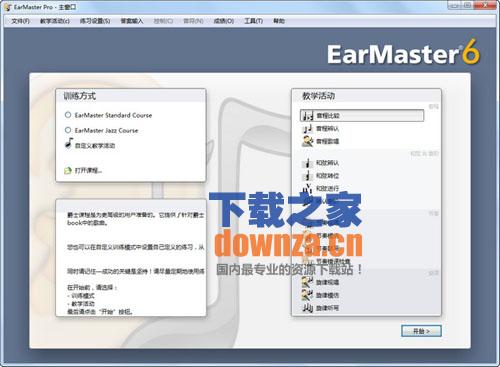Pick the 音程歌唱 singer icon
500x367 pixels.
click(307, 141)
